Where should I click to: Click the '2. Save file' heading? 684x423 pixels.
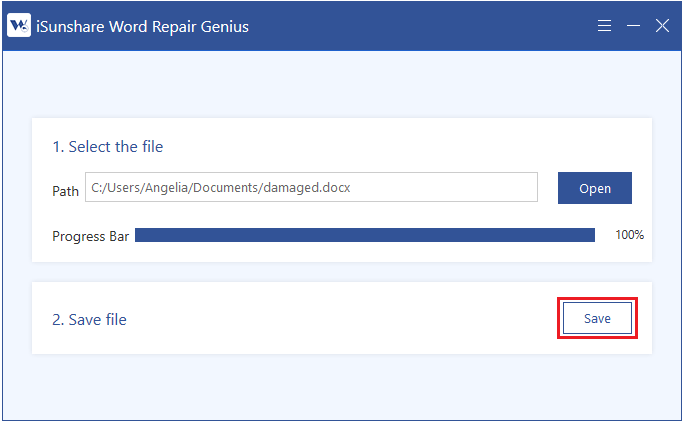(89, 320)
